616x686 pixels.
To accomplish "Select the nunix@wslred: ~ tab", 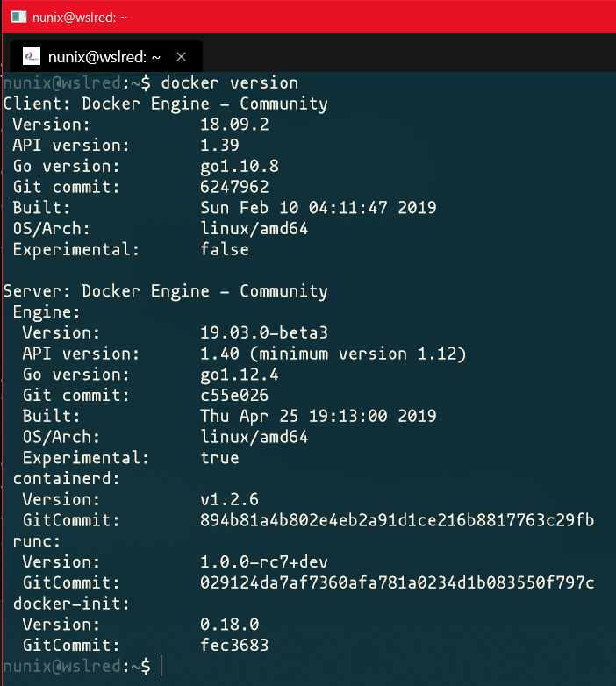I will pyautogui.click(x=104, y=56).
